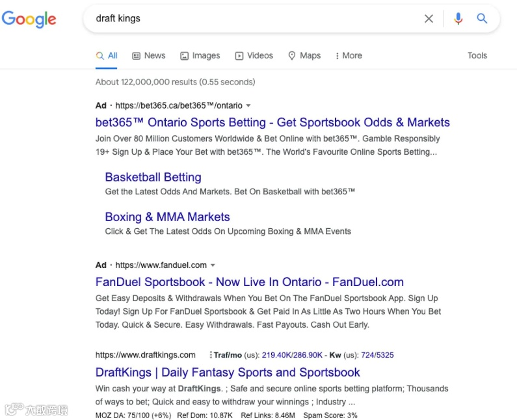The width and height of the screenshot is (517, 420).
Task: Click the blue magnifier search icon
Action: pyautogui.click(x=482, y=18)
